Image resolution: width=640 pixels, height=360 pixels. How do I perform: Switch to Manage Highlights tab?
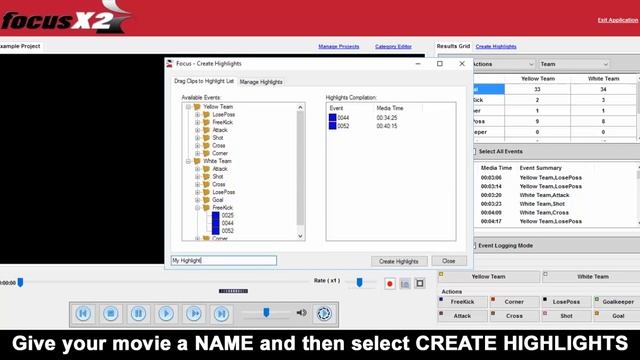(x=261, y=82)
